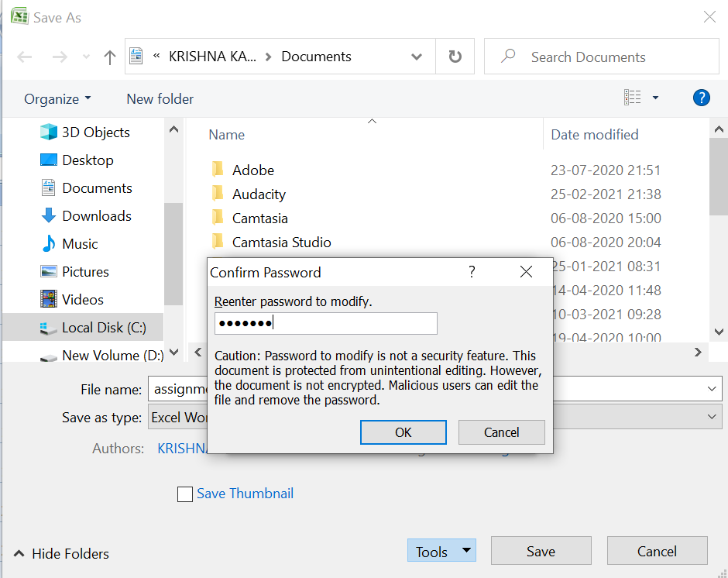Click the blue Help question mark icon
The width and height of the screenshot is (728, 578).
(x=701, y=98)
